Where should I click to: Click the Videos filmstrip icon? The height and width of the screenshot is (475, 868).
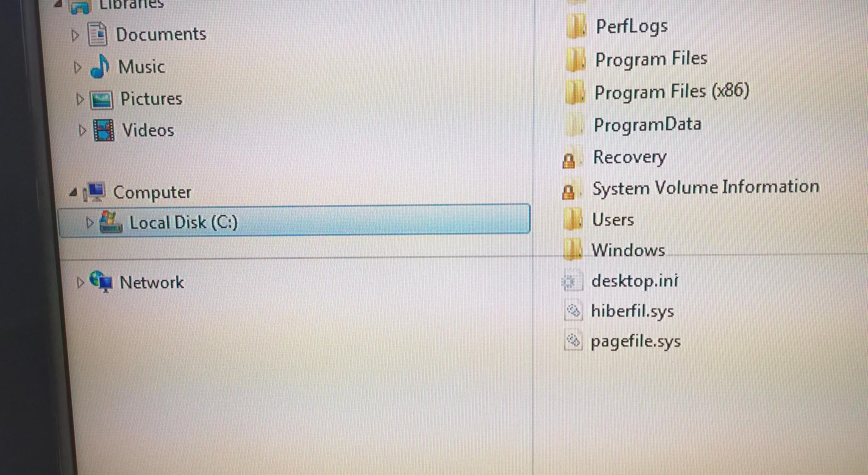(104, 131)
